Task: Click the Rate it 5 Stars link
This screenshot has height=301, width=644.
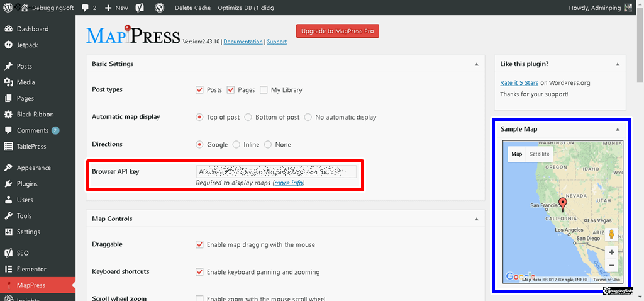Action: (519, 83)
